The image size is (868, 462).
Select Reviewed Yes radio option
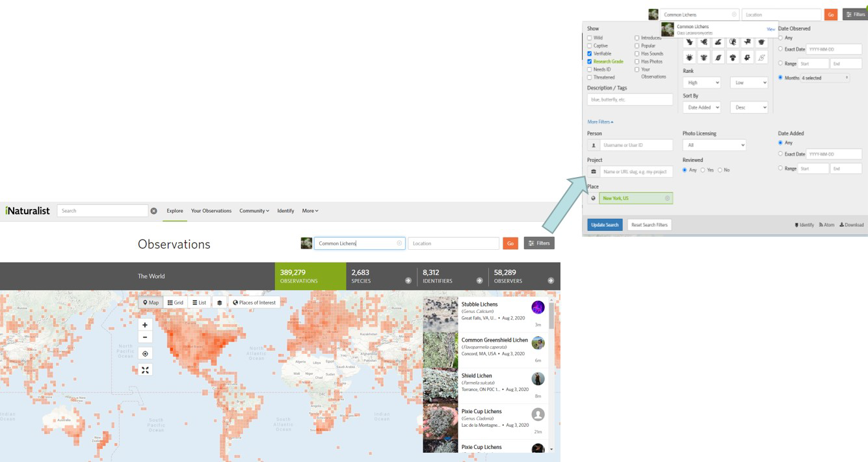point(703,170)
